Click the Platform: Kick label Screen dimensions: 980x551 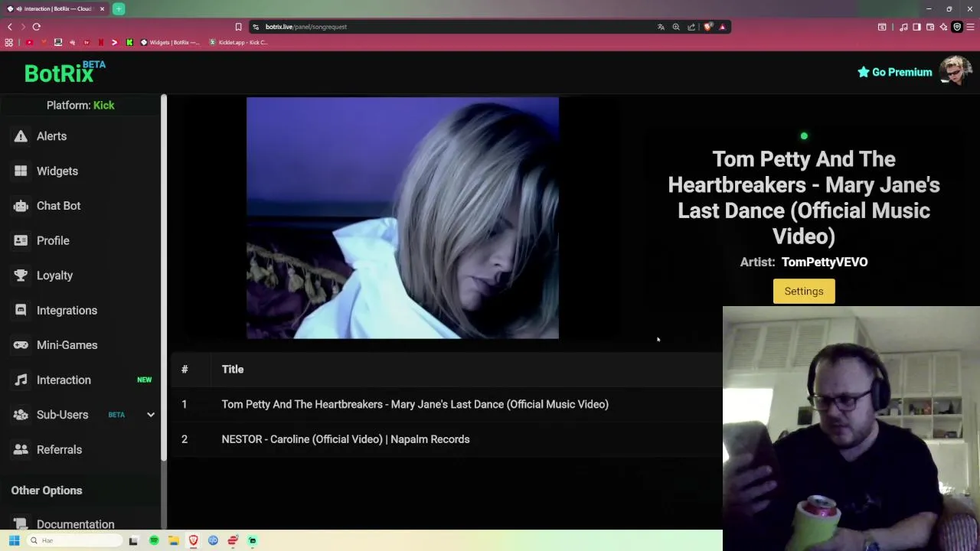[80, 105]
